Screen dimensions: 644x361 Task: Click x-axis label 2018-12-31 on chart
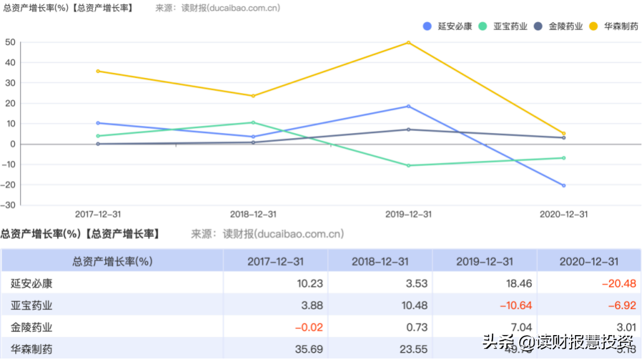[x=253, y=214]
